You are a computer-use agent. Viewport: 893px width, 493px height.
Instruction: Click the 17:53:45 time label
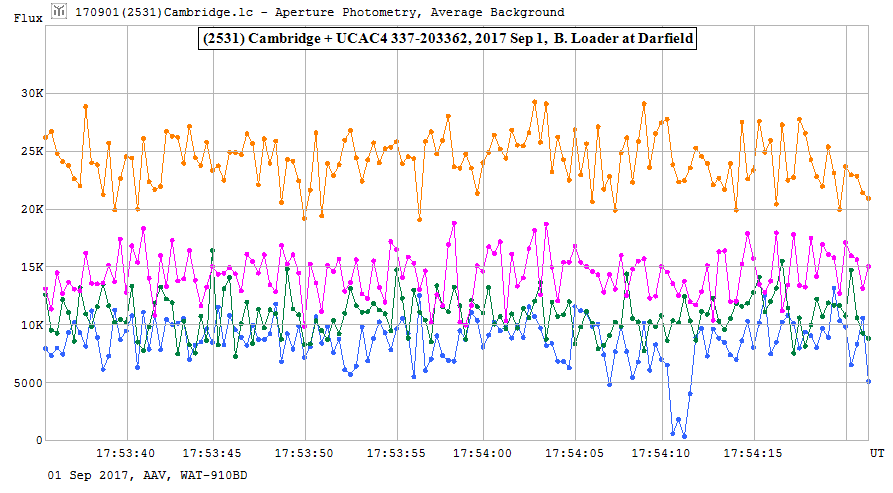(x=212, y=454)
